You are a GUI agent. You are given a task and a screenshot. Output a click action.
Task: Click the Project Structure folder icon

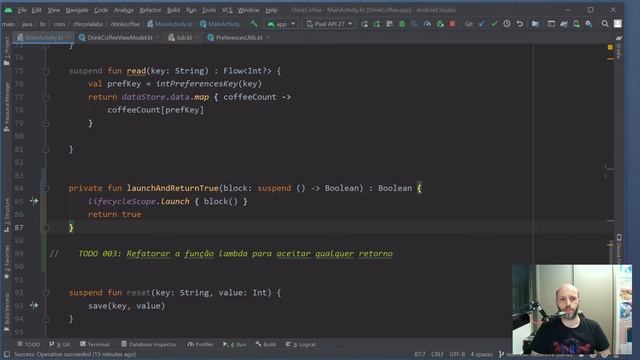coord(536,24)
